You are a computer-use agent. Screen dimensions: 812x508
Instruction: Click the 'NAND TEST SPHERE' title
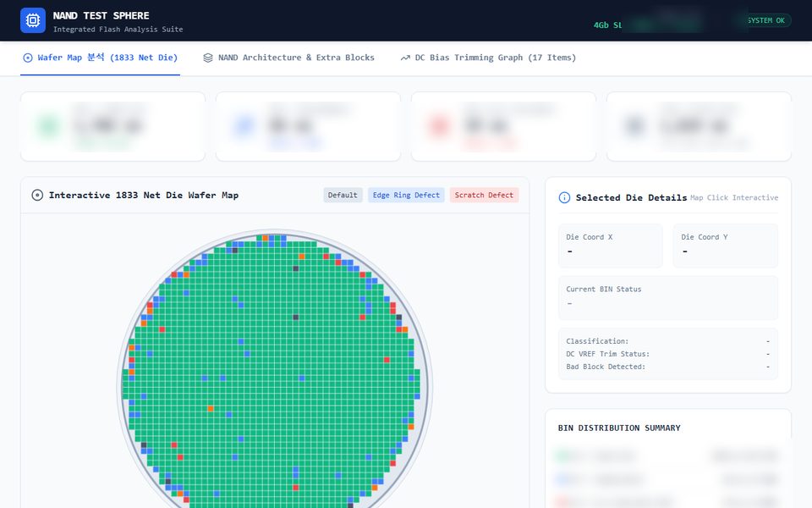pyautogui.click(x=101, y=15)
